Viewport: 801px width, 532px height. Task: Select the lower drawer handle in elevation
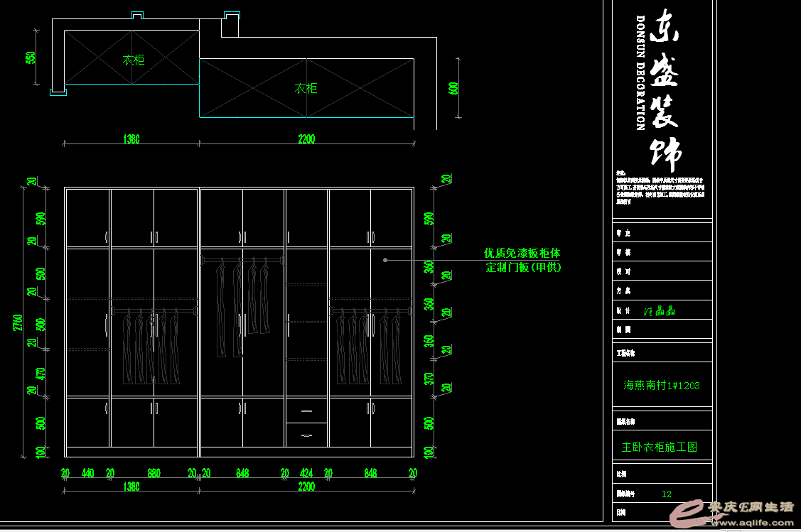pyautogui.click(x=306, y=435)
